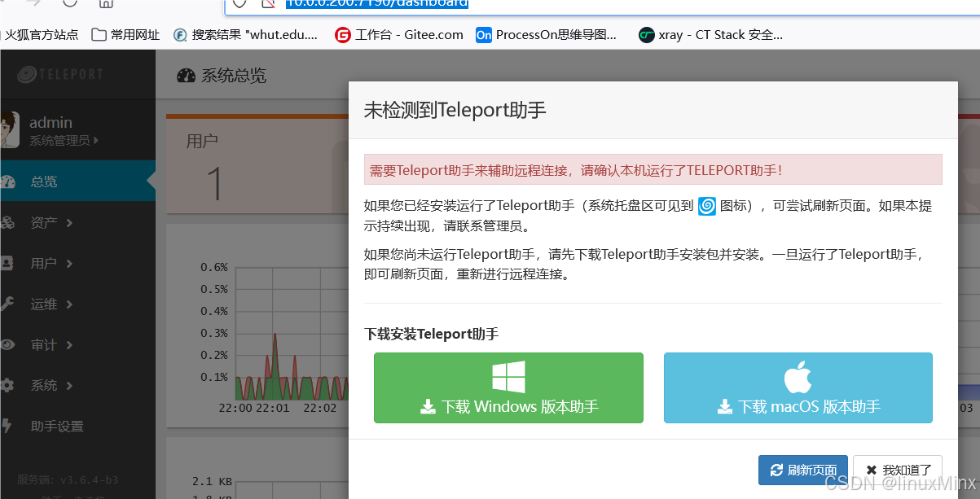Download the Windows version assistant
The height and width of the screenshot is (499, 980).
pos(508,387)
